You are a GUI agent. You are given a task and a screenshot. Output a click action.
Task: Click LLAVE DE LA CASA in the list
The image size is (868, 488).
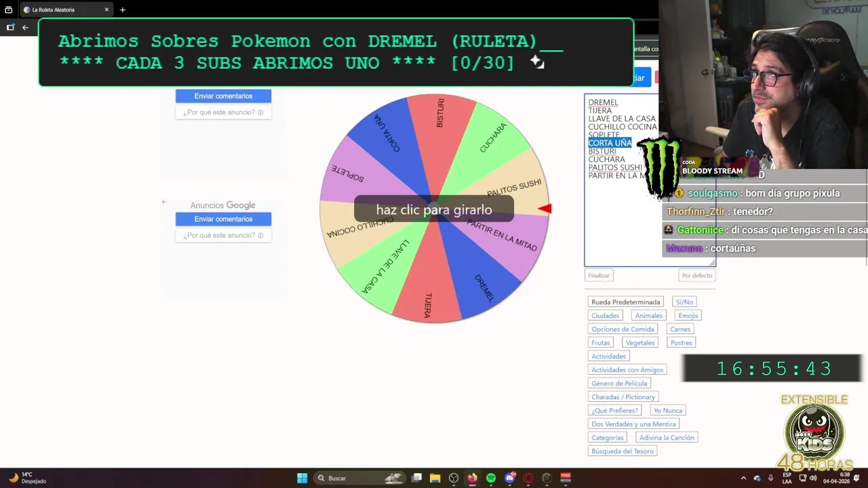click(x=622, y=119)
